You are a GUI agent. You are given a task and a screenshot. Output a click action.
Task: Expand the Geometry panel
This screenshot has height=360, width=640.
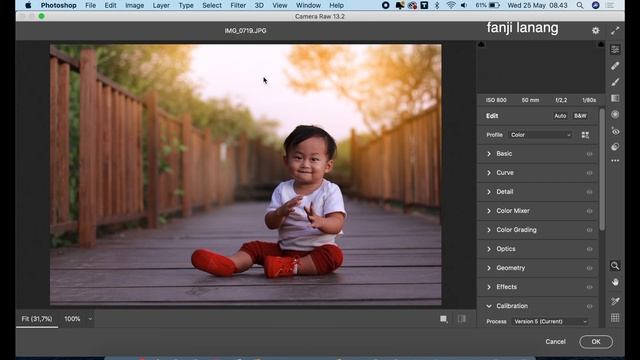(489, 268)
